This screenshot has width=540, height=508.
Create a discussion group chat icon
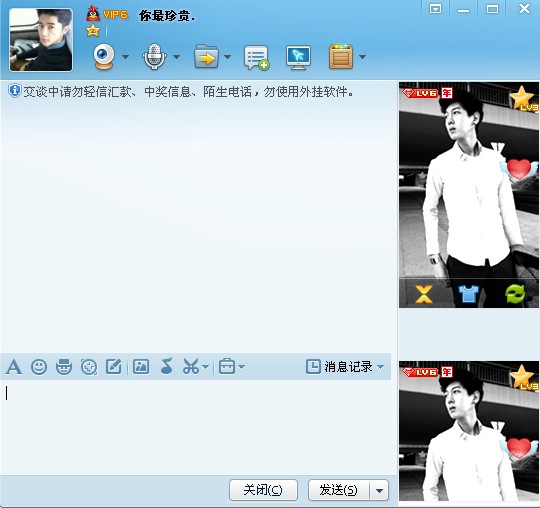tap(257, 58)
